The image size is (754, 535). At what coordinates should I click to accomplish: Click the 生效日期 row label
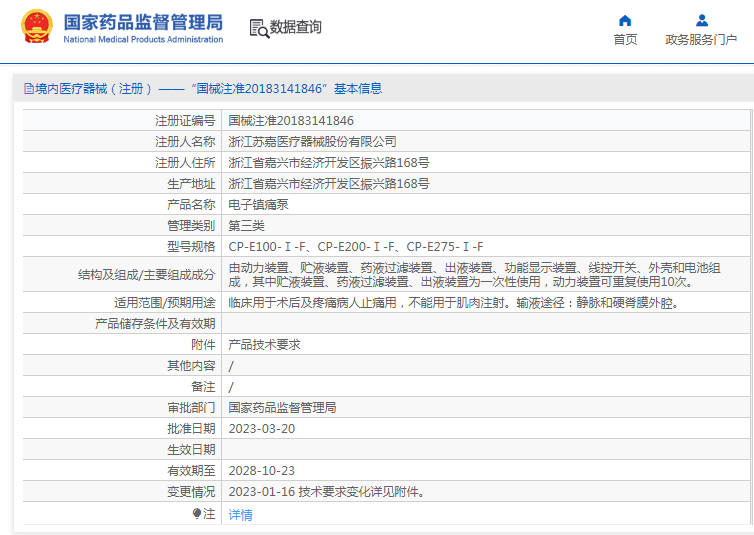(x=191, y=450)
